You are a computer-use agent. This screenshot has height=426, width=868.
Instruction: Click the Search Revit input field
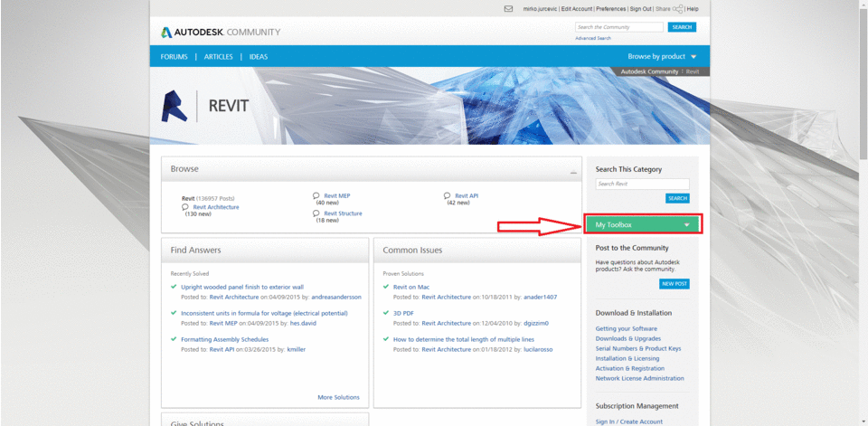(642, 184)
